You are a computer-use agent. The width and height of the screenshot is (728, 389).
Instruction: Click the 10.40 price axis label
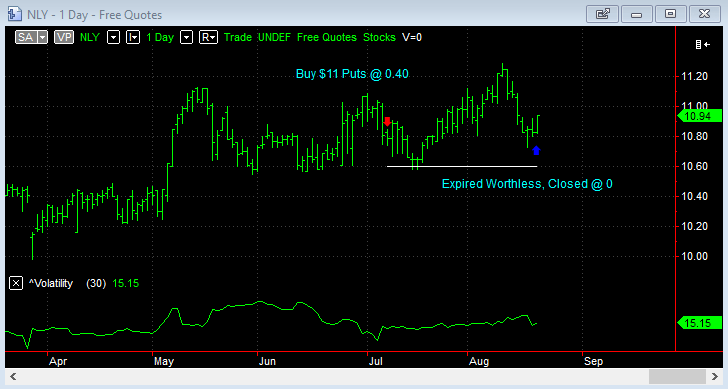point(694,196)
